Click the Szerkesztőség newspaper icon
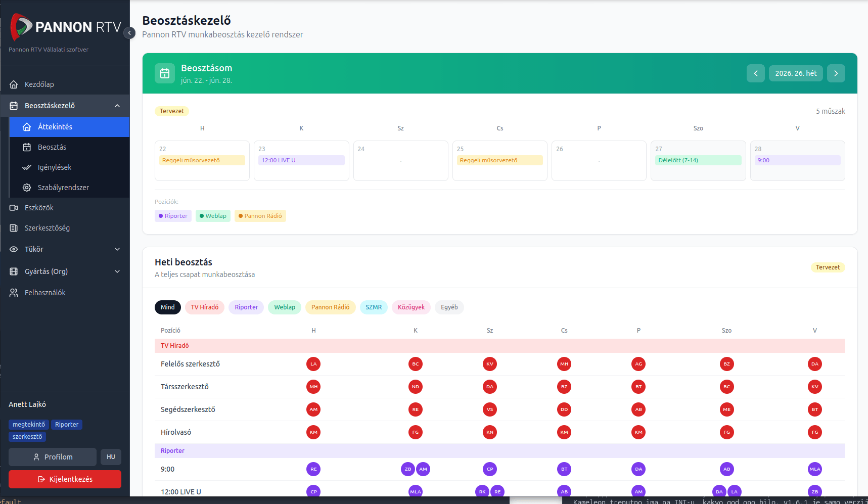 click(x=14, y=228)
